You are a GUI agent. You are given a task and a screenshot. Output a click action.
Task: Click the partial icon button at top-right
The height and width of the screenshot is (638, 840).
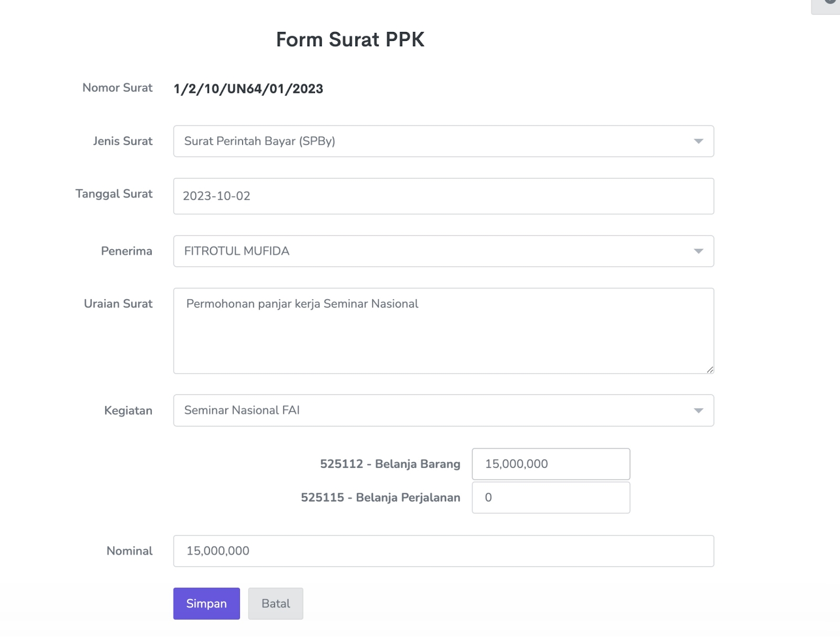[x=827, y=4]
